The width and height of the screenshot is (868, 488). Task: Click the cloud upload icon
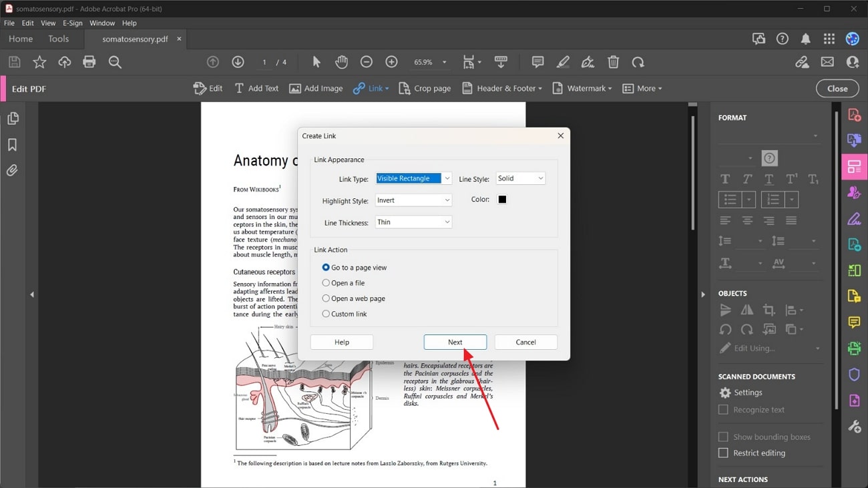click(65, 62)
